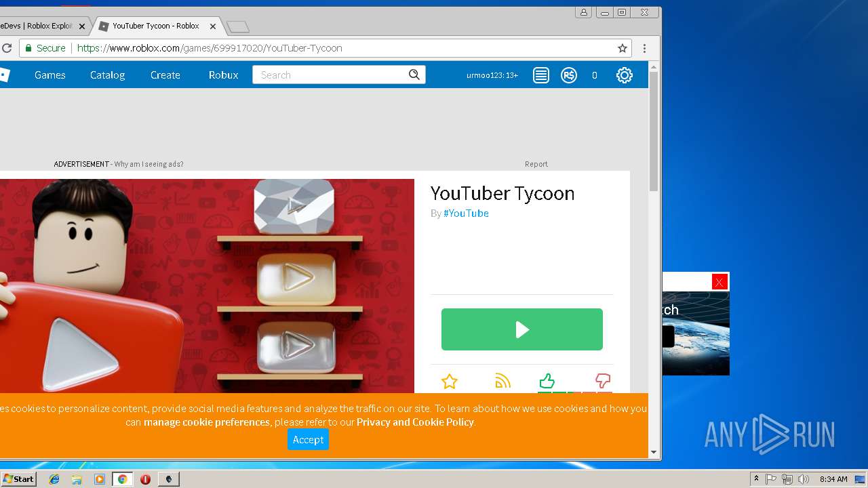Viewport: 868px width, 488px height.
Task: Follow the game with feed icon
Action: point(502,382)
